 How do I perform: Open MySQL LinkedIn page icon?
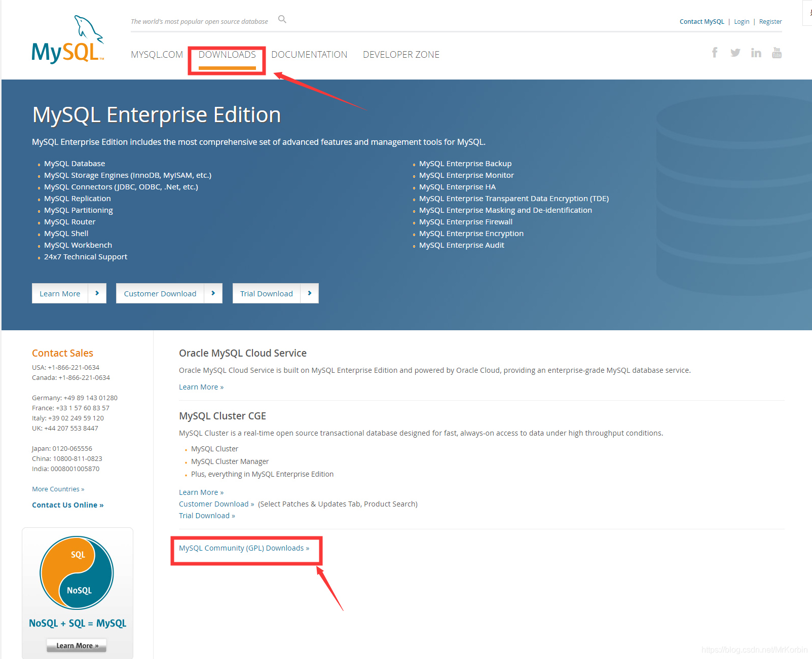[x=756, y=53]
